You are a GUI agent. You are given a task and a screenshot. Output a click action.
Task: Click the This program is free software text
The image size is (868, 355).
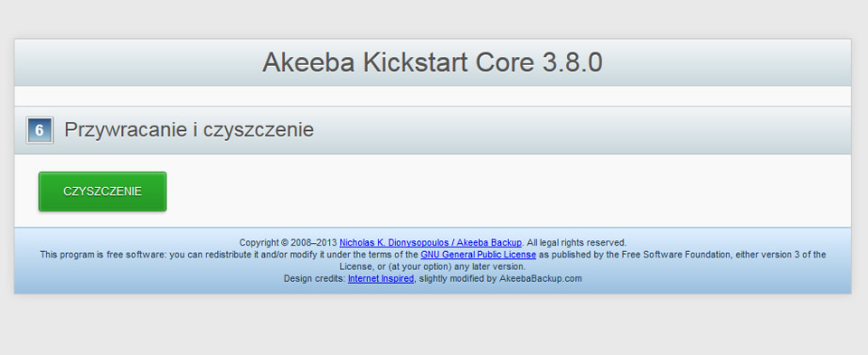coord(100,255)
